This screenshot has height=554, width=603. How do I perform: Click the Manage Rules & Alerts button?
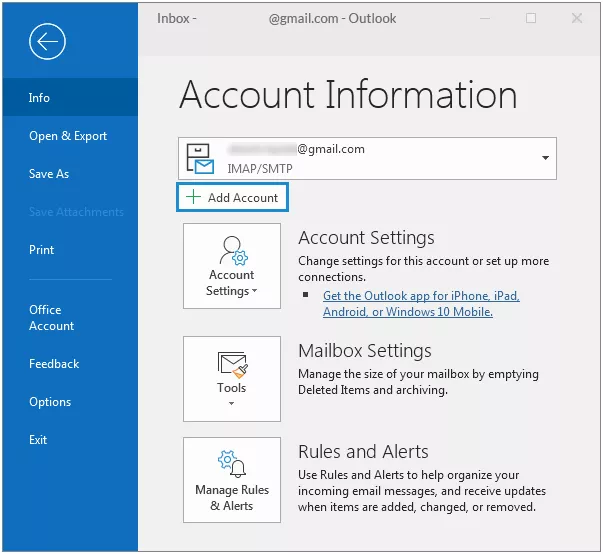coord(232,480)
